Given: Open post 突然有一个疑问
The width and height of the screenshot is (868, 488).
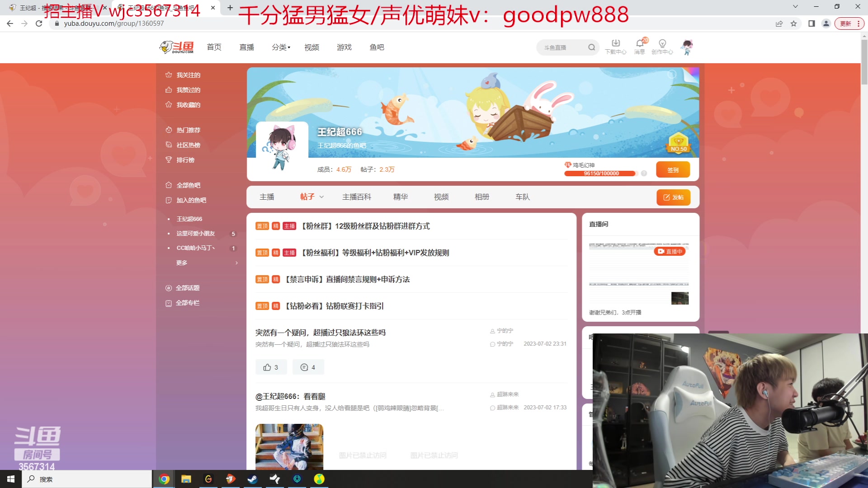Looking at the screenshot, I should (321, 333).
